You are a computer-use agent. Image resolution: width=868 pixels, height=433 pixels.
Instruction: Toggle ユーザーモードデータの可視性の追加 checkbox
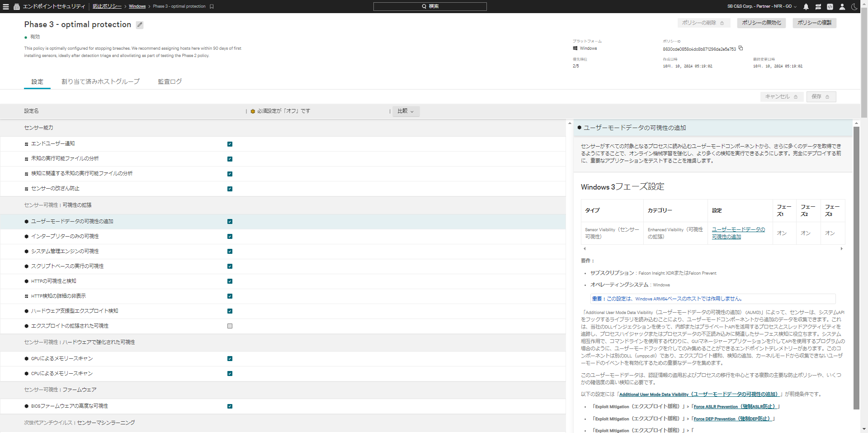tap(230, 222)
